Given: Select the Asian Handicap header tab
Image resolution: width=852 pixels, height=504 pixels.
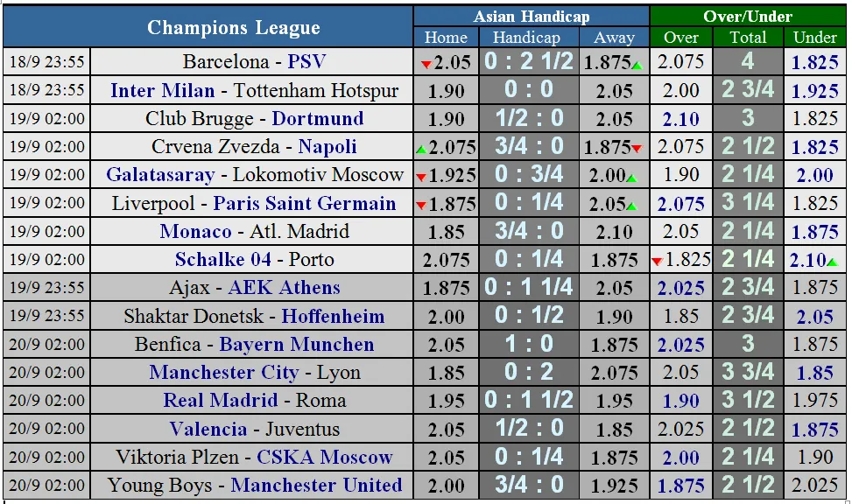Looking at the screenshot, I should pyautogui.click(x=532, y=17).
